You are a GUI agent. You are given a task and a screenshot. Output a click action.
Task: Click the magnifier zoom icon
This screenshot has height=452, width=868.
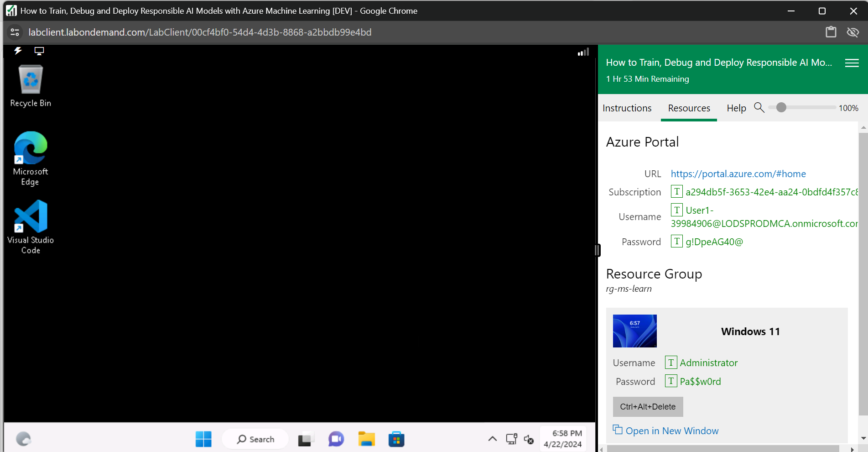(x=759, y=108)
